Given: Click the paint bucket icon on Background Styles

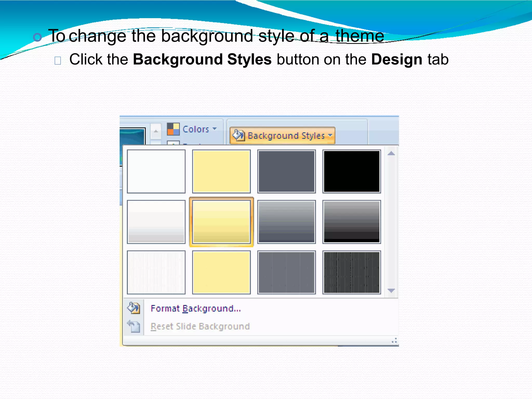Looking at the screenshot, I should [x=238, y=135].
